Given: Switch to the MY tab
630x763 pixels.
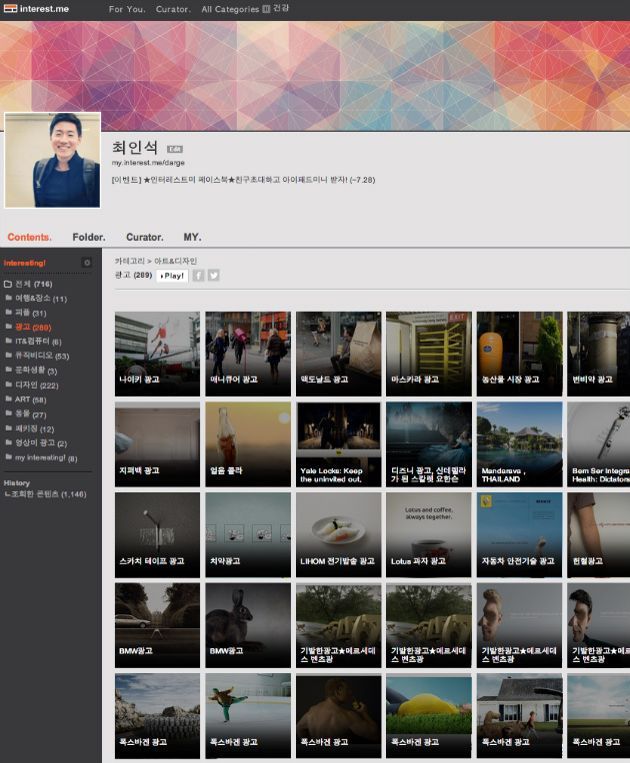Looking at the screenshot, I should click(192, 237).
